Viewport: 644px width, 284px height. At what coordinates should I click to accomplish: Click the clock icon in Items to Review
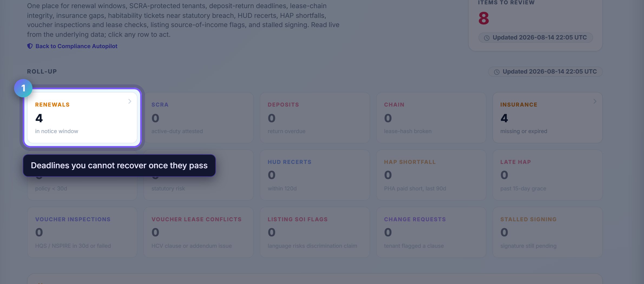[487, 38]
